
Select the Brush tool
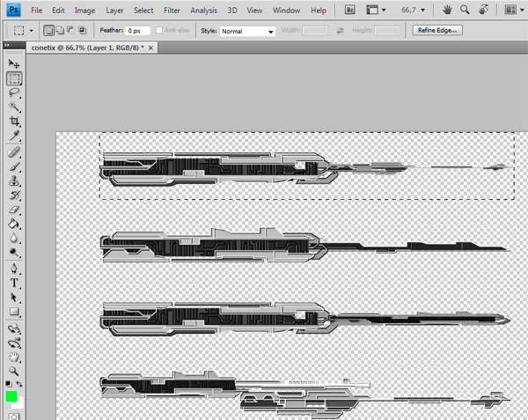point(14,166)
